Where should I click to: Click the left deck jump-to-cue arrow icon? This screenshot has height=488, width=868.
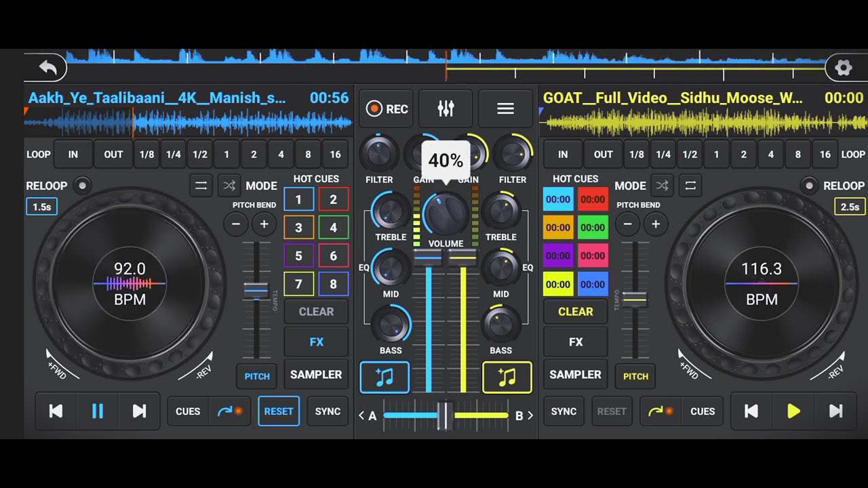click(230, 411)
